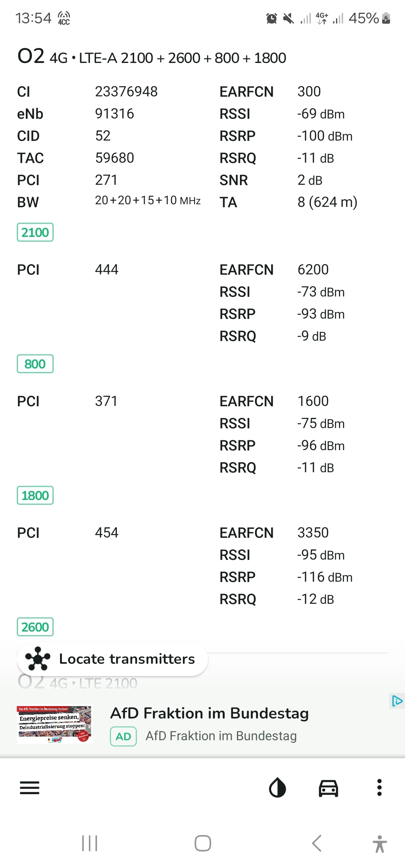This screenshot has width=405, height=868.
Task: Toggle the dark theme contrast icon
Action: [277, 787]
